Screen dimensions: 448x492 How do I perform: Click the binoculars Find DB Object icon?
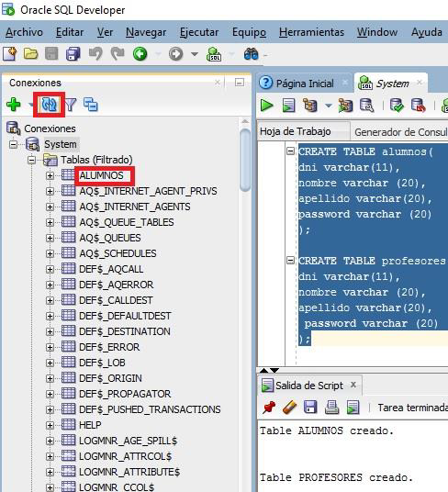[251, 54]
